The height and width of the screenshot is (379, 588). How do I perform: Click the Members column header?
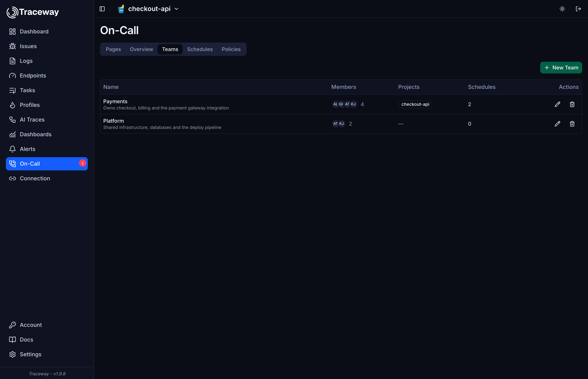343,87
